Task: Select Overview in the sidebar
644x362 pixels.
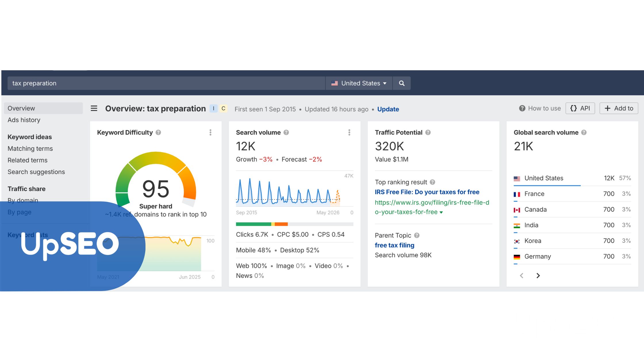Action: click(43, 108)
